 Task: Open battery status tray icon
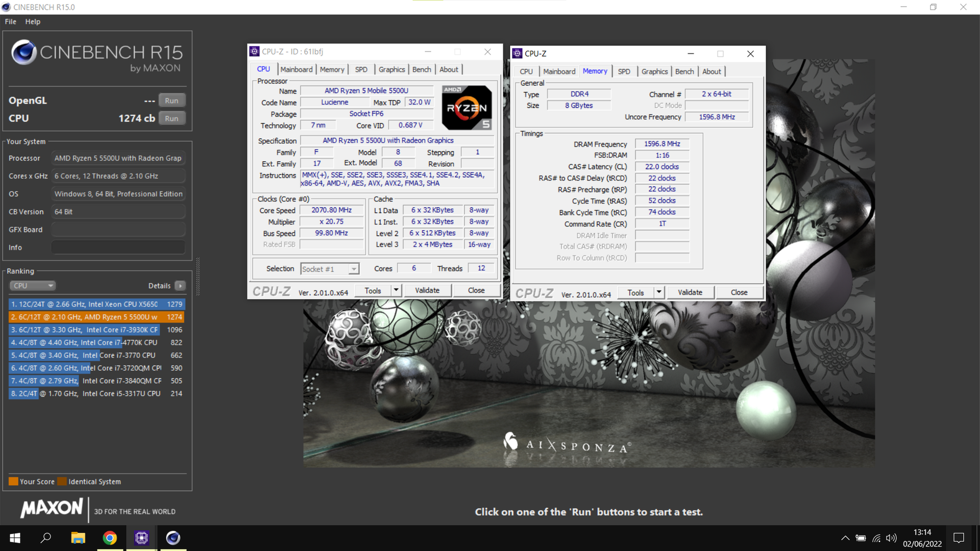pos(861,538)
